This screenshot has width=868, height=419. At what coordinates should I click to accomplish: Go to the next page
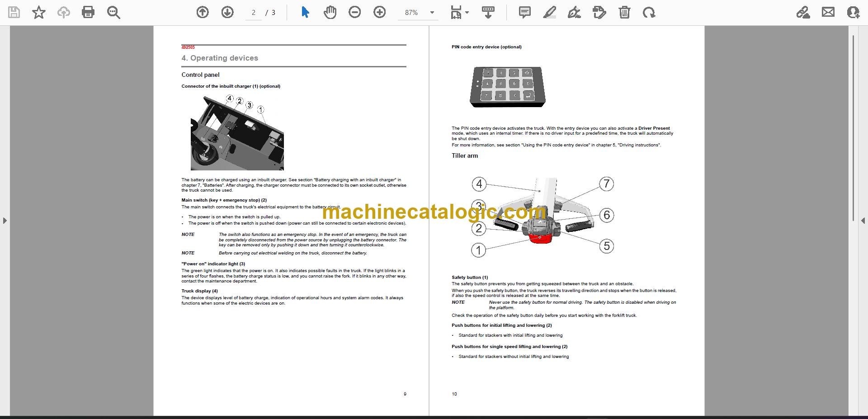(227, 12)
